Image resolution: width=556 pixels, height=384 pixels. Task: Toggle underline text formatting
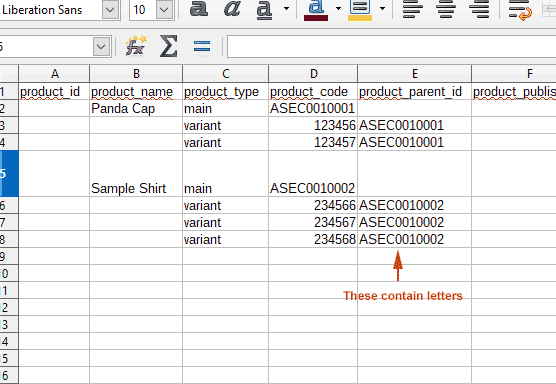264,10
